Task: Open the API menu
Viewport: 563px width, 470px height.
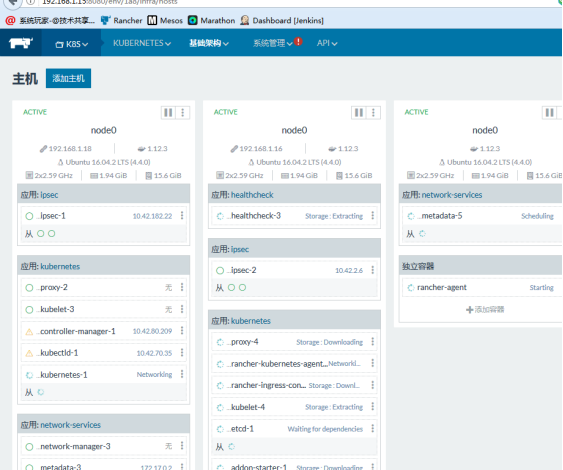Action: [327, 43]
